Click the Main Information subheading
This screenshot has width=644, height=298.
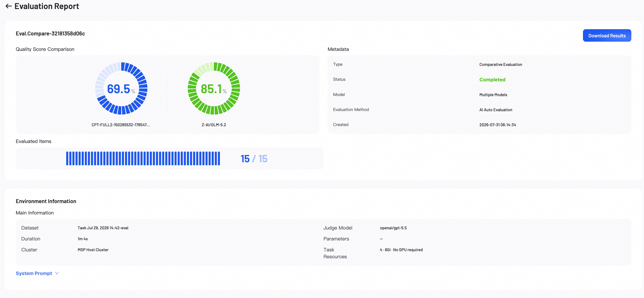click(34, 213)
